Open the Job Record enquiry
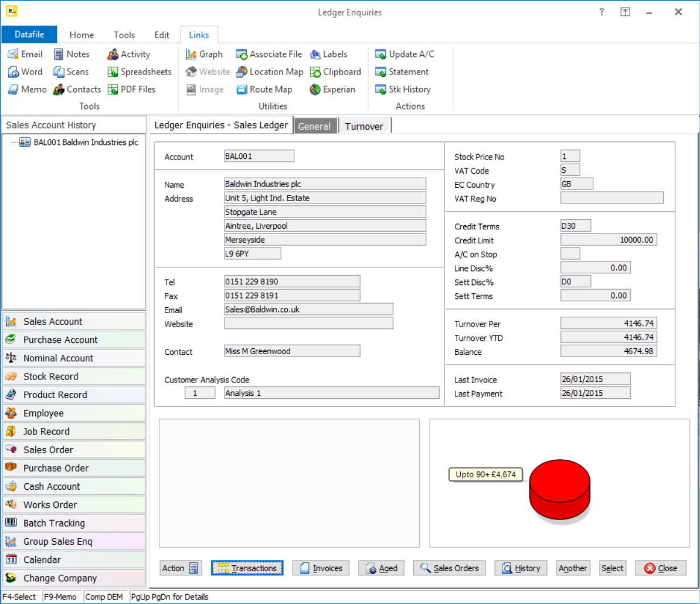 click(x=74, y=431)
